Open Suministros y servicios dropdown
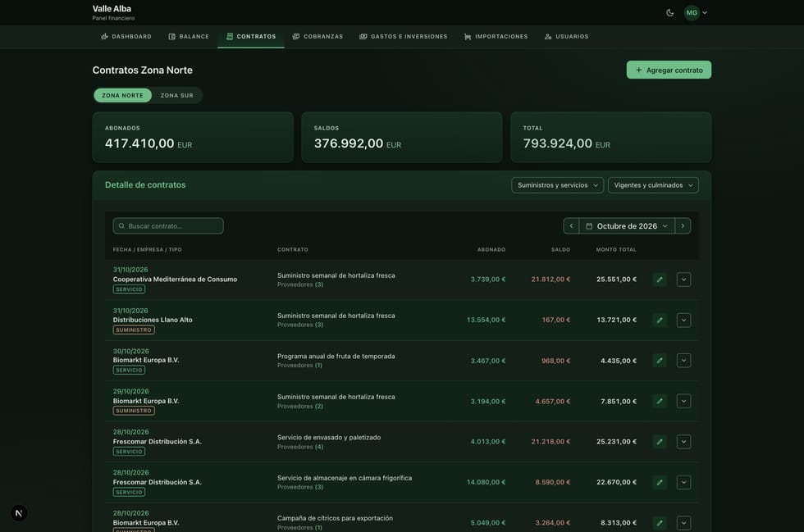 click(x=557, y=185)
